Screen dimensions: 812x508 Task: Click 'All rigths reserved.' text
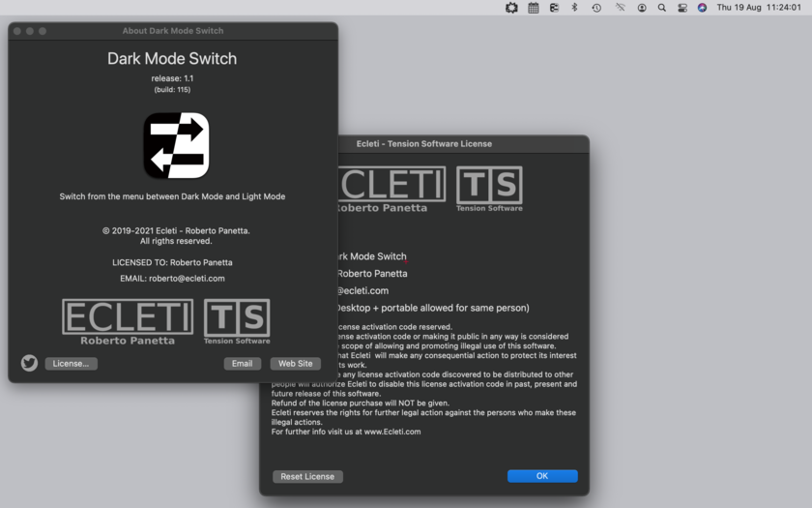click(x=176, y=241)
